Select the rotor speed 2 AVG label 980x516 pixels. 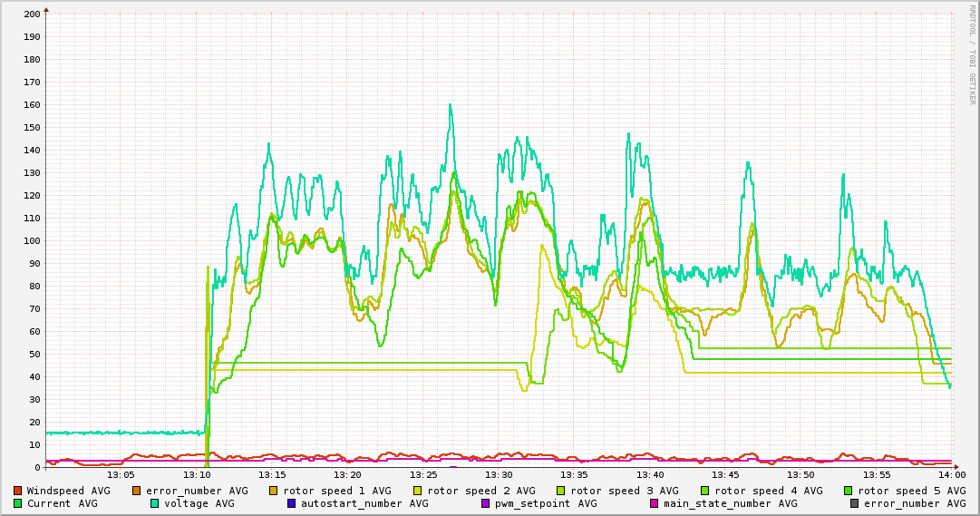point(481,491)
